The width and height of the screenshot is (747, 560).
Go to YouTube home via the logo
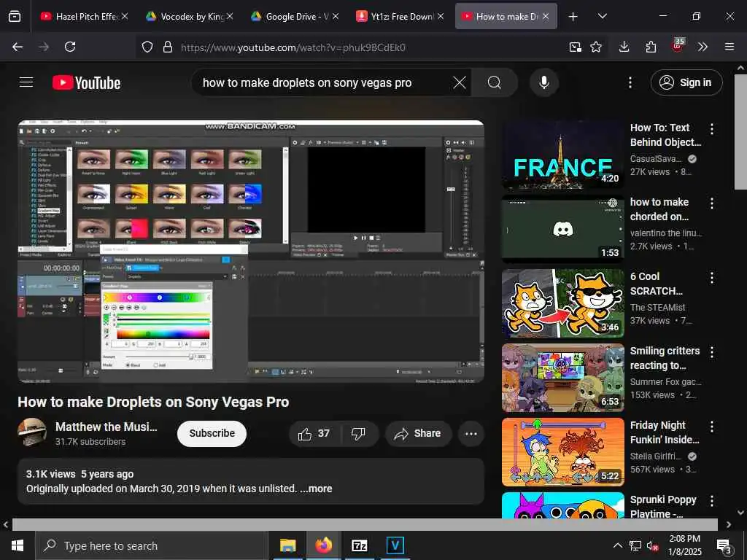86,83
